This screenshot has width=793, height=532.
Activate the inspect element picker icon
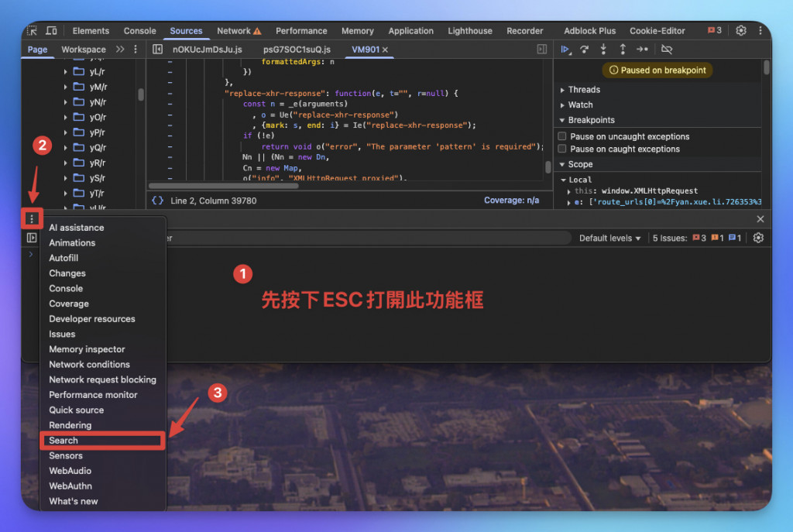32,31
